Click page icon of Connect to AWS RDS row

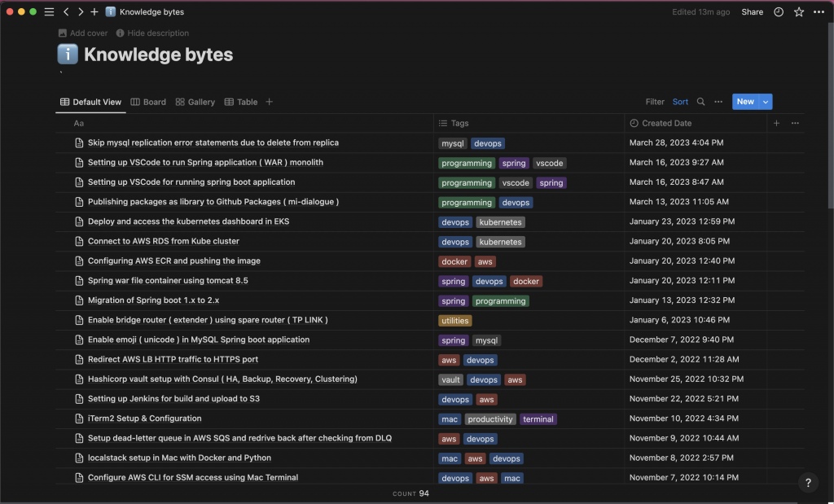(x=79, y=241)
